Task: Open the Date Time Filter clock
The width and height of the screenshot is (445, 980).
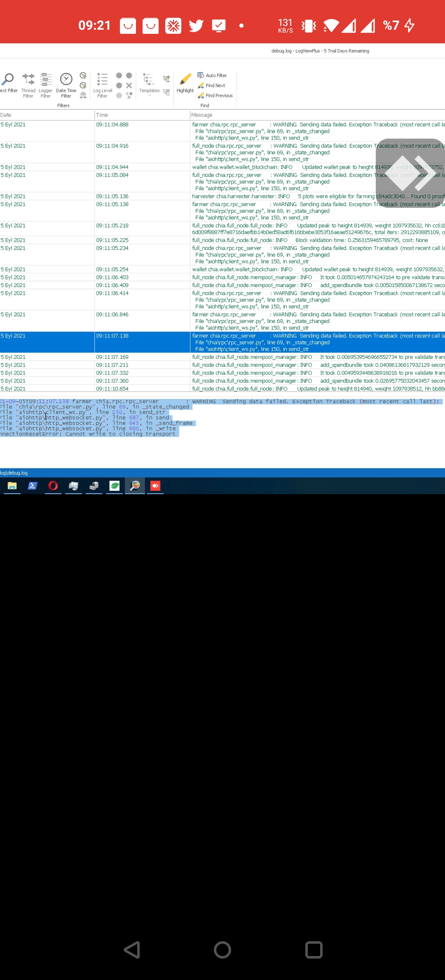Action: (x=66, y=85)
